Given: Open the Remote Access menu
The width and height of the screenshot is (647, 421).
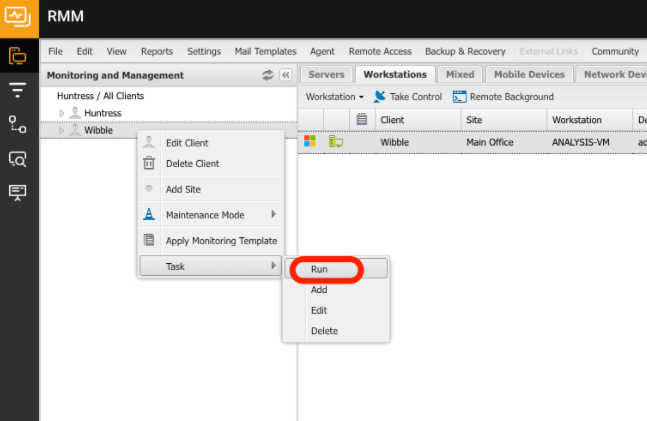Looking at the screenshot, I should coord(380,51).
